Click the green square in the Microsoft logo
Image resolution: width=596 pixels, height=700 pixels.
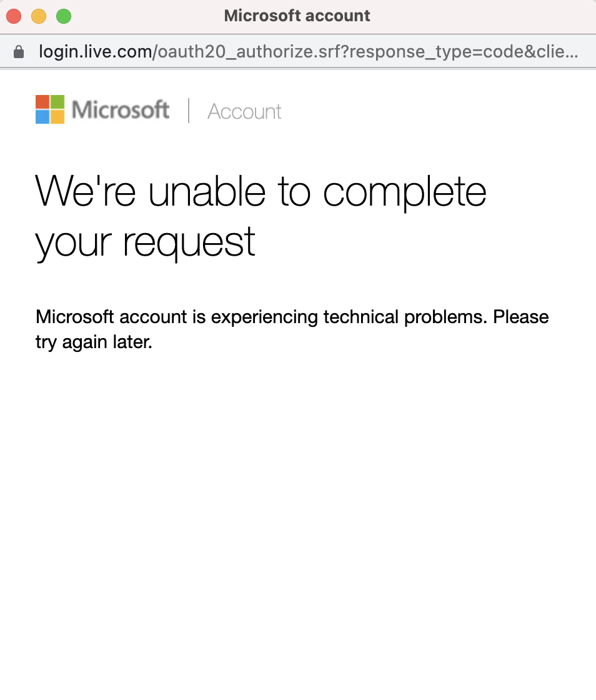pos(57,101)
